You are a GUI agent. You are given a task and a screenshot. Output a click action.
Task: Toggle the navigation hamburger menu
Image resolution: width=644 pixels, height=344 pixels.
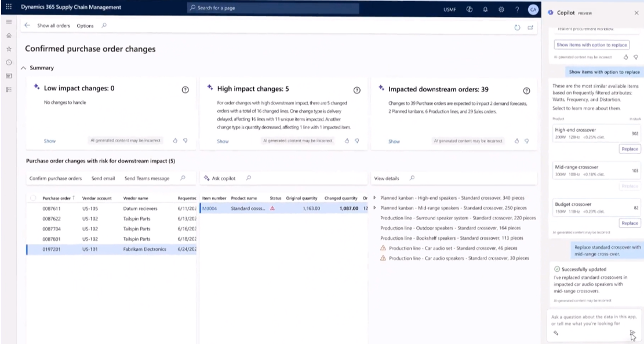(9, 22)
